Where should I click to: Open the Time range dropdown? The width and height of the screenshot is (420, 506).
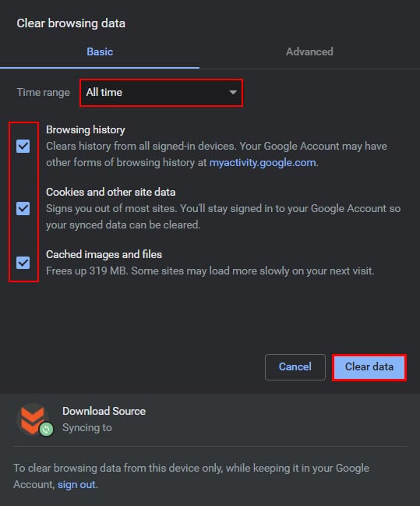tap(161, 93)
